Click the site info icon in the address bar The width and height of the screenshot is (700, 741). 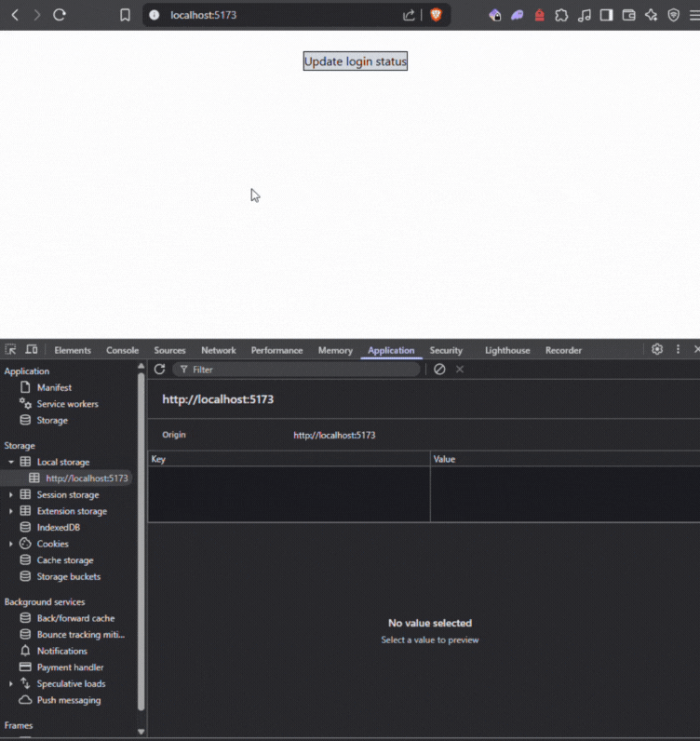[x=155, y=15]
